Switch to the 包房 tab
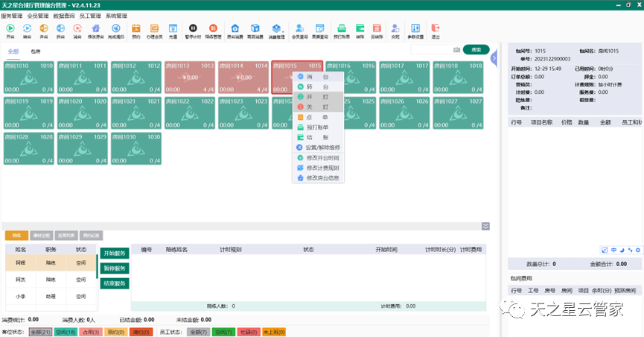 click(x=36, y=51)
